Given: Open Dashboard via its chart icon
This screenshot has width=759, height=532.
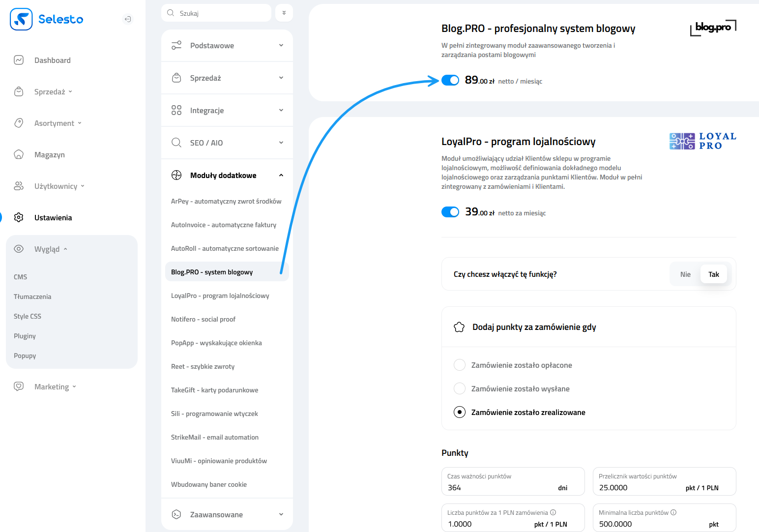Looking at the screenshot, I should click(x=19, y=60).
